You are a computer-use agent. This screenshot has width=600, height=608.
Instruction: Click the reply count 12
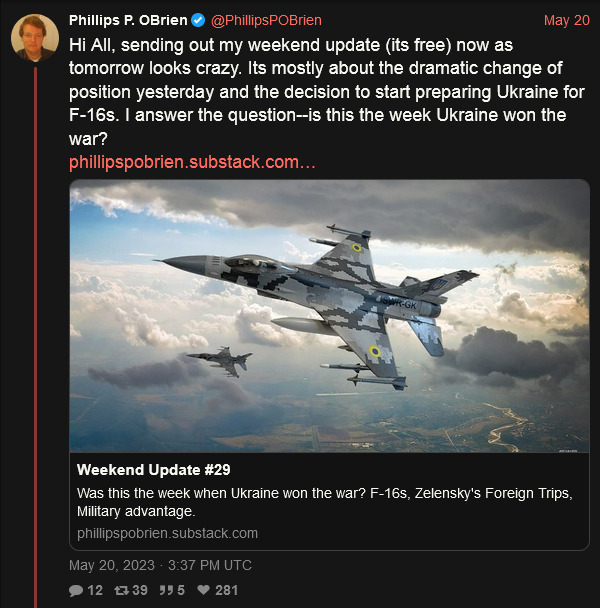pos(95,590)
